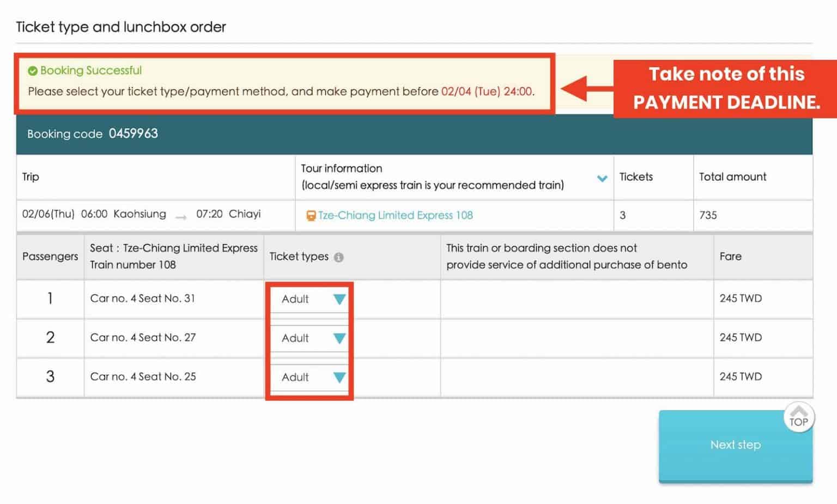Click the Ticket type and lunchbox order heading

pos(121,27)
